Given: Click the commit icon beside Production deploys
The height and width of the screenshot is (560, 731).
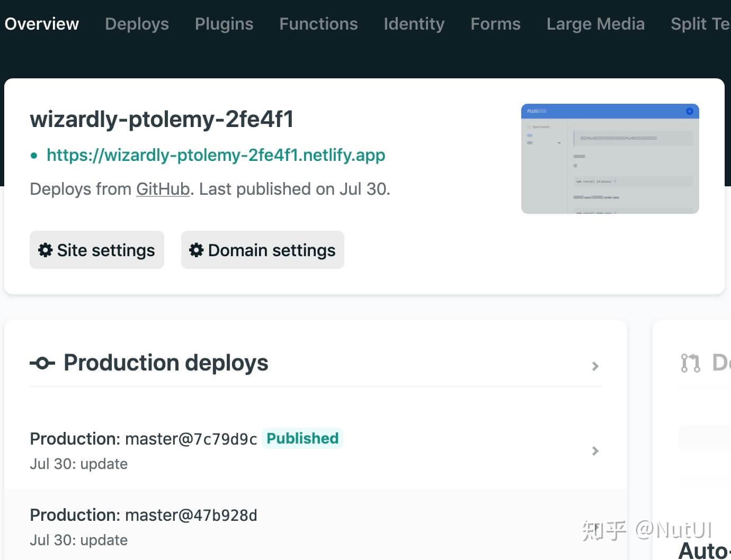Looking at the screenshot, I should 42,363.
